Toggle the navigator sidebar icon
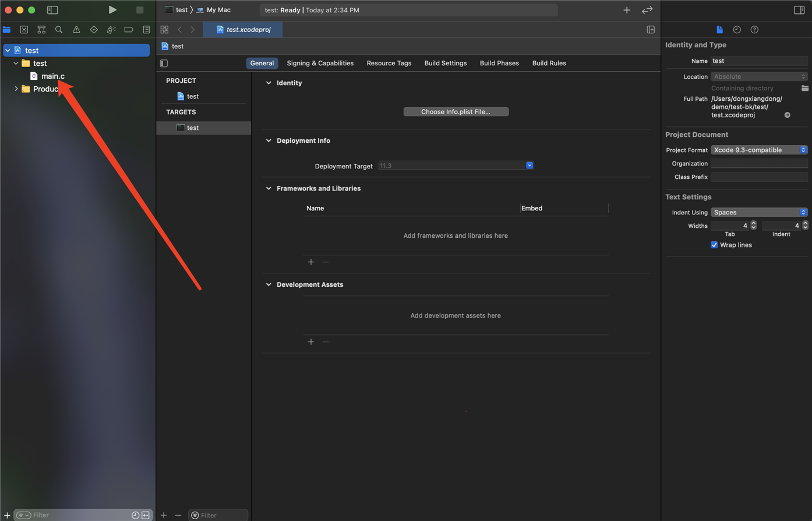This screenshot has width=812, height=521. pyautogui.click(x=52, y=10)
